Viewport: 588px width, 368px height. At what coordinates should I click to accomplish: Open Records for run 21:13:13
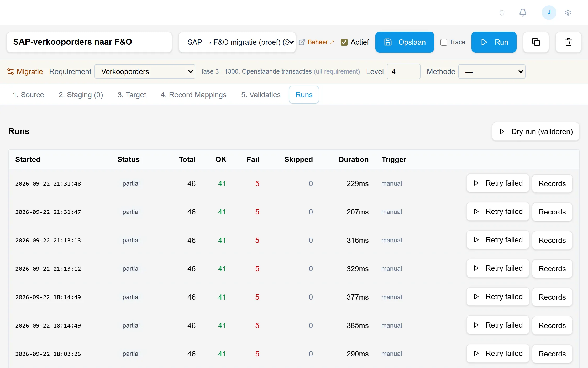(x=552, y=240)
